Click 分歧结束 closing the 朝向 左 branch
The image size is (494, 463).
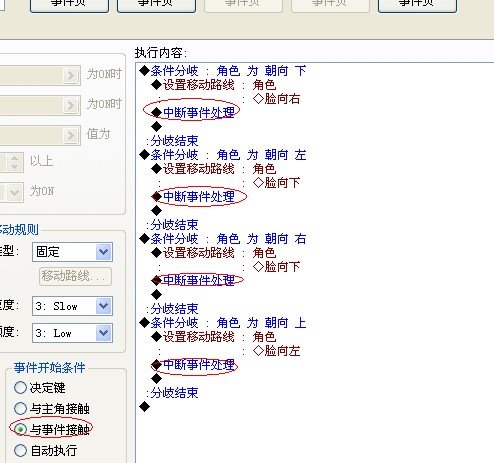[172, 225]
